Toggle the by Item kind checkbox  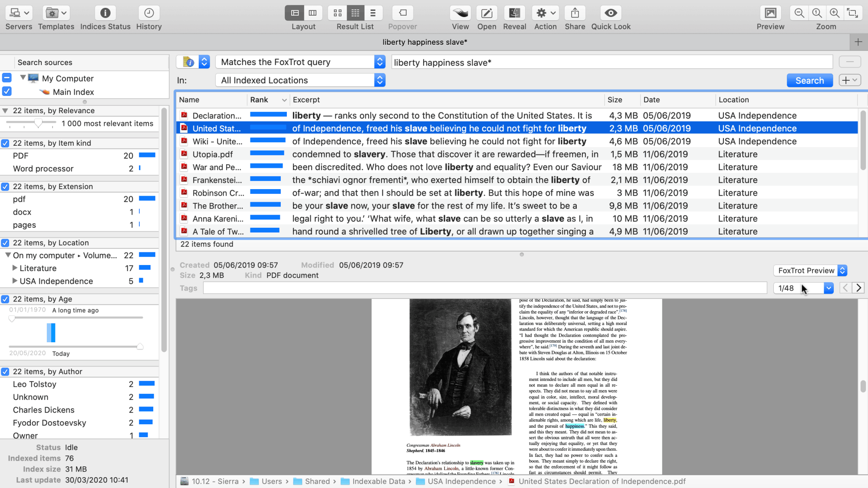pyautogui.click(x=5, y=143)
